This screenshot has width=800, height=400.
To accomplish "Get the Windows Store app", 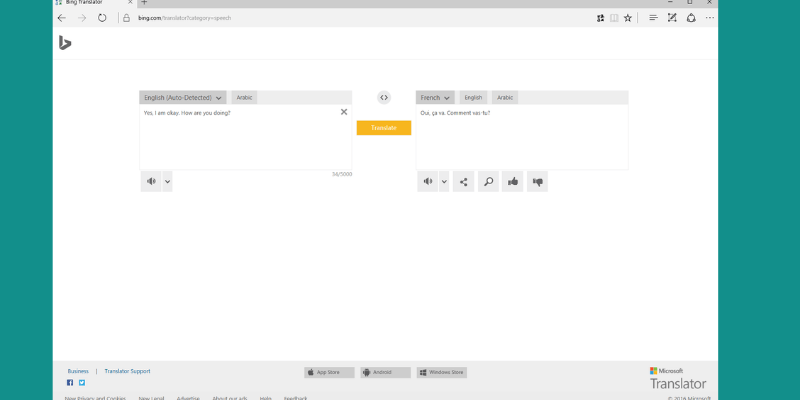I will [442, 372].
